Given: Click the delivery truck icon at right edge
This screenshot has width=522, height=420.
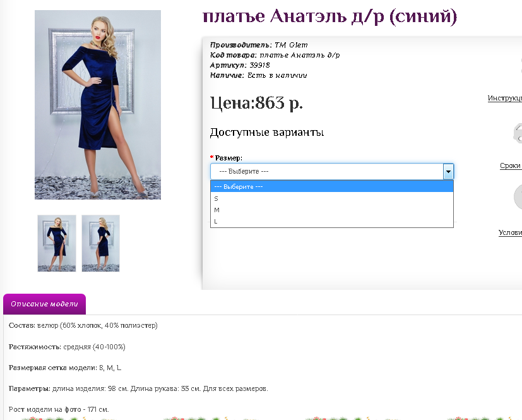Looking at the screenshot, I should pyautogui.click(x=518, y=133).
